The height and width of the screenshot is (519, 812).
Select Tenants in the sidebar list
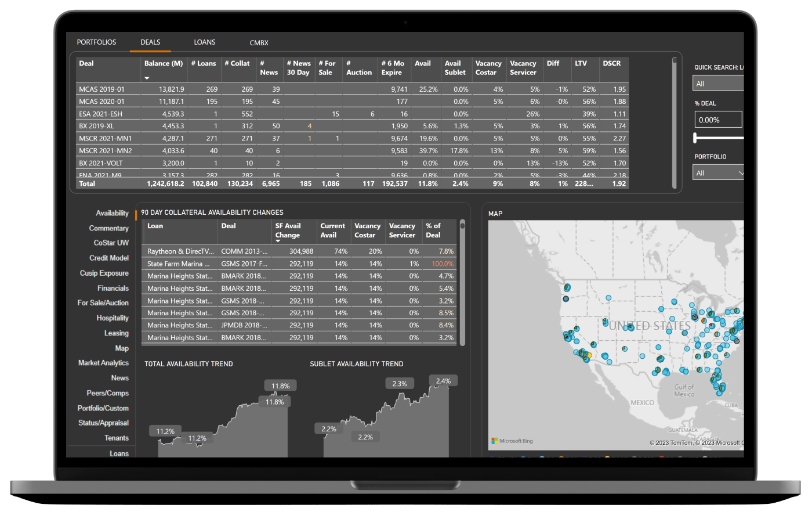point(117,438)
